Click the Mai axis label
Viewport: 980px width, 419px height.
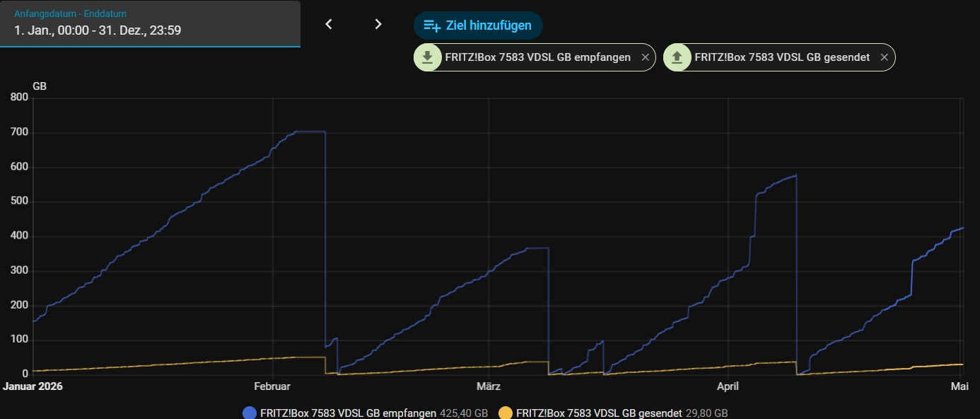(x=959, y=386)
